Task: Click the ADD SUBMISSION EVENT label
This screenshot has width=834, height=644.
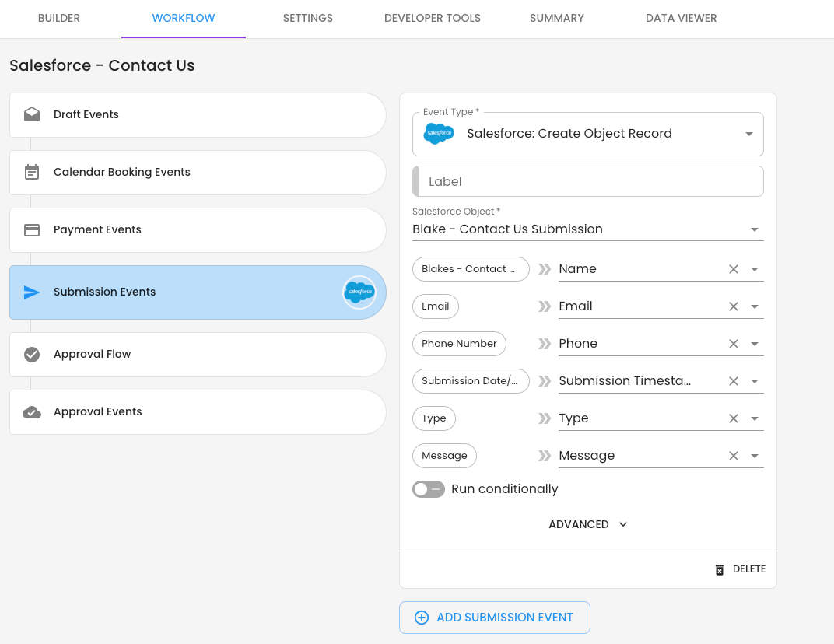Action: coord(505,618)
